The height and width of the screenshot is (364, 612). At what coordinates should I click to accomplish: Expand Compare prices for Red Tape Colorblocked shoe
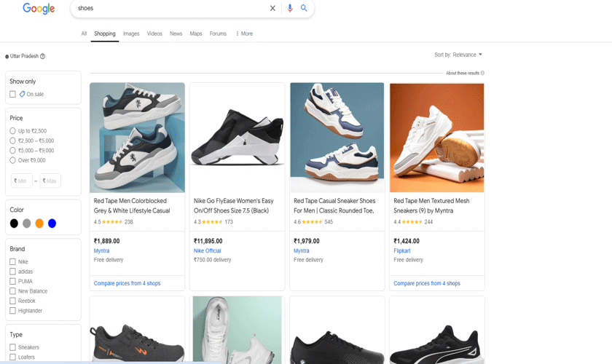click(x=127, y=283)
